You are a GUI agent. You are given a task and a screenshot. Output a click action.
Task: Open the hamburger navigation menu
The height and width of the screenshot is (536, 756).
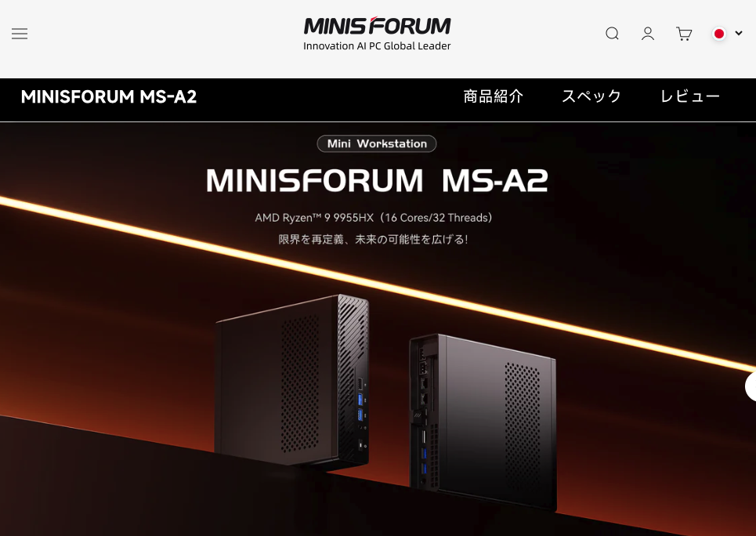pos(20,34)
